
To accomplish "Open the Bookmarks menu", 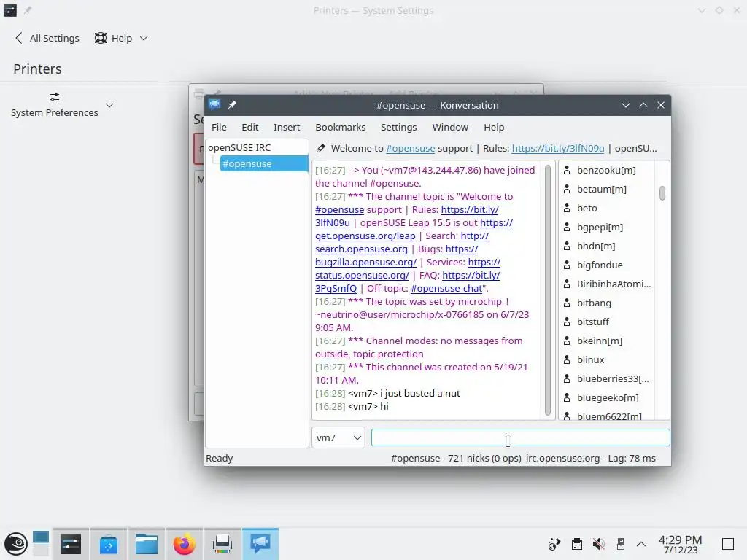I will click(341, 127).
